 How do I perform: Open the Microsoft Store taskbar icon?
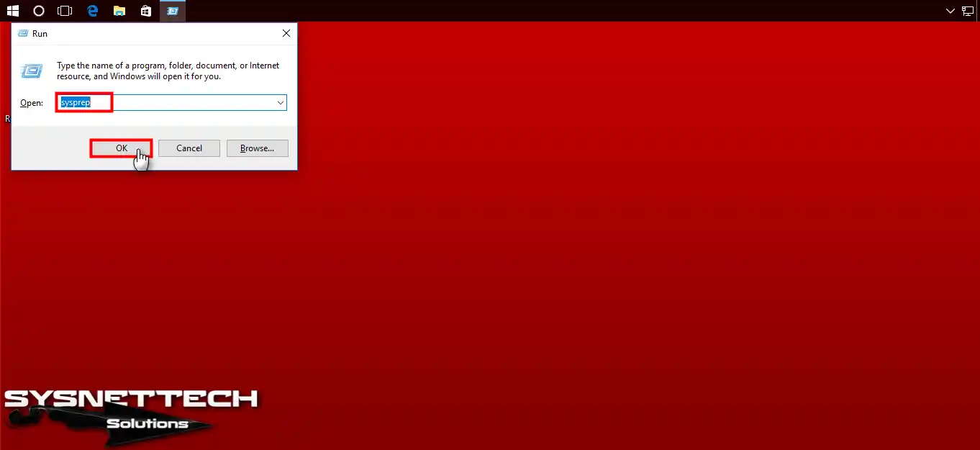pos(146,11)
